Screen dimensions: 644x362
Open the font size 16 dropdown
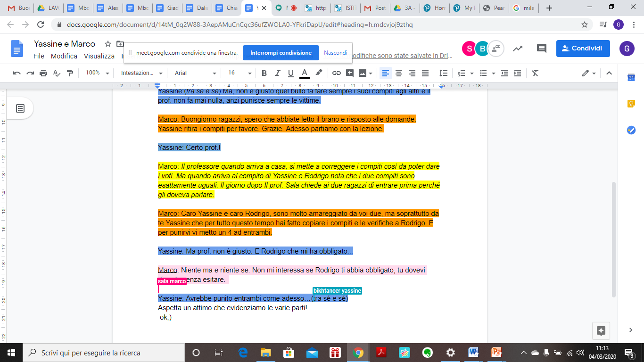[x=239, y=73]
